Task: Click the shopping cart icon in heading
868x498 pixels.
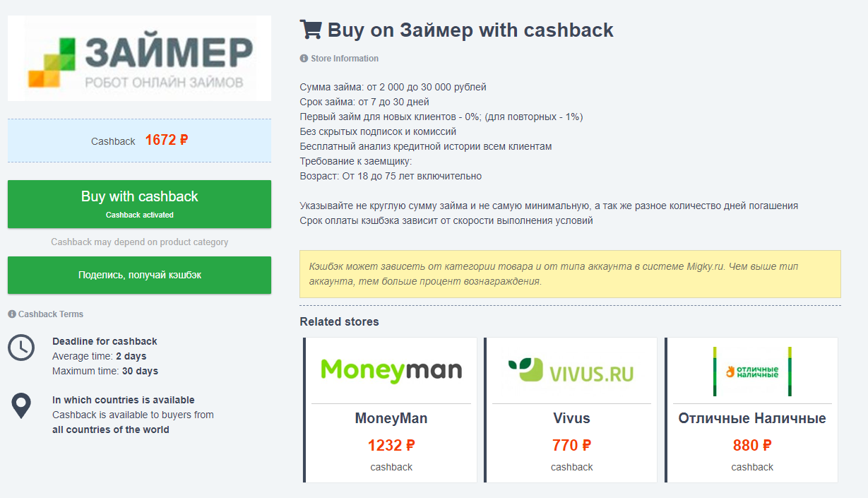Action: [x=311, y=30]
